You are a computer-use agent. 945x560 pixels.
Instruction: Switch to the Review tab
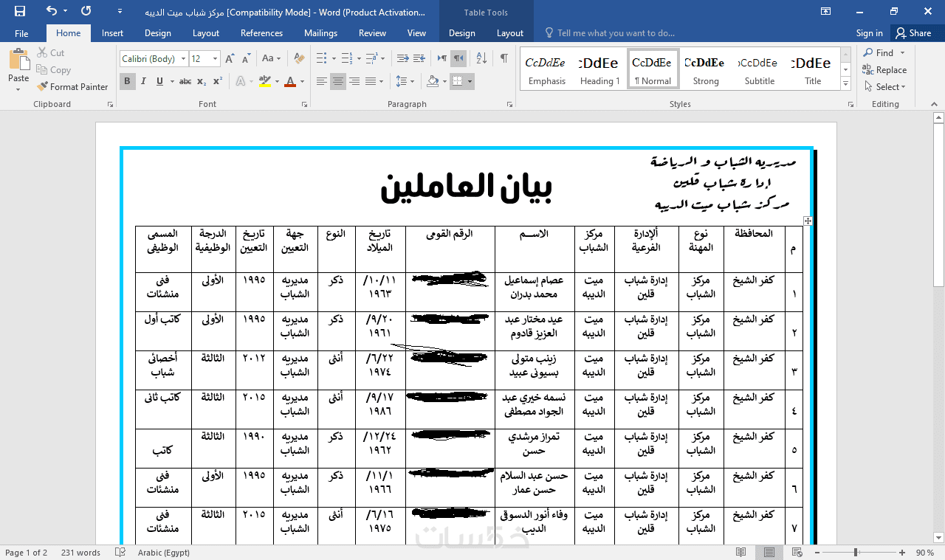tap(372, 33)
